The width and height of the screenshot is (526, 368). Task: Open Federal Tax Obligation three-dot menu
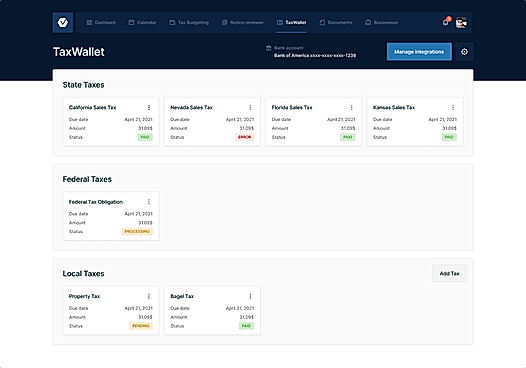[x=149, y=202]
